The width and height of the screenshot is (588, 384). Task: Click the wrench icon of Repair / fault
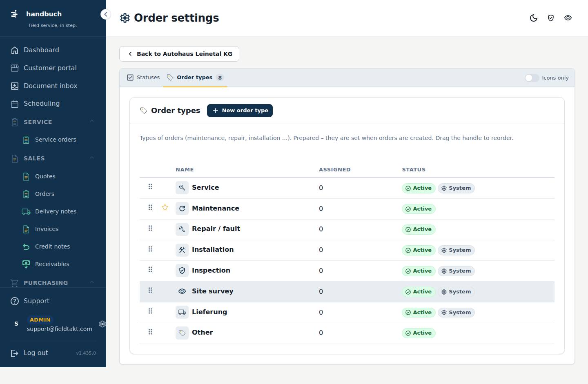pos(182,229)
